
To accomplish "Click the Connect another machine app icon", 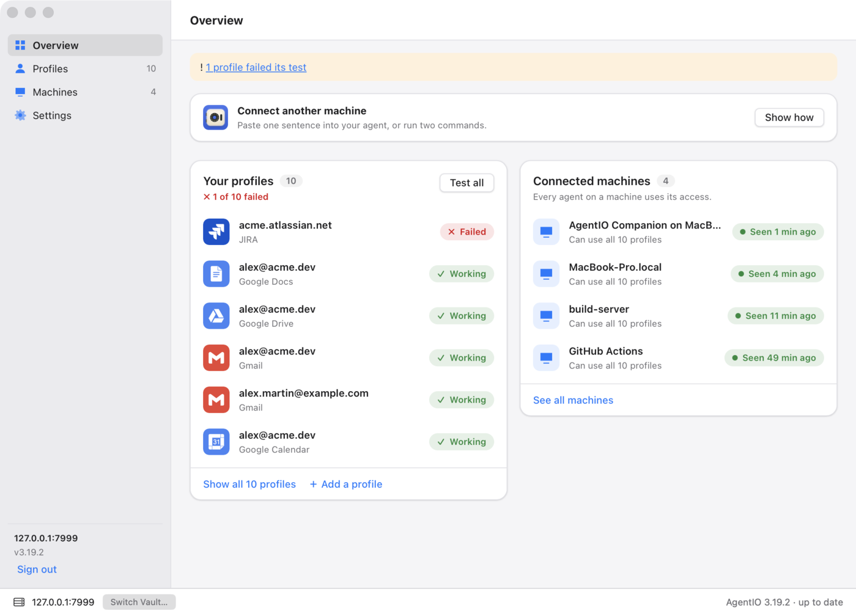I will 216,117.
